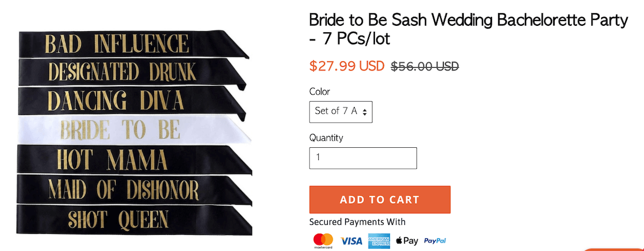Screen dimensions: 644x251
Task: Open the Color dropdown showing Set of 7 A
Action: pos(341,112)
